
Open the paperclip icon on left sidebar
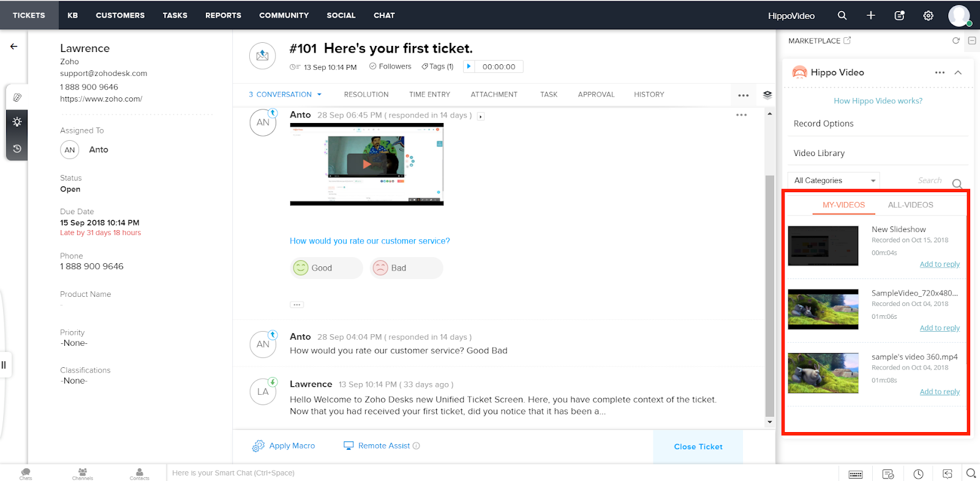[x=17, y=97]
